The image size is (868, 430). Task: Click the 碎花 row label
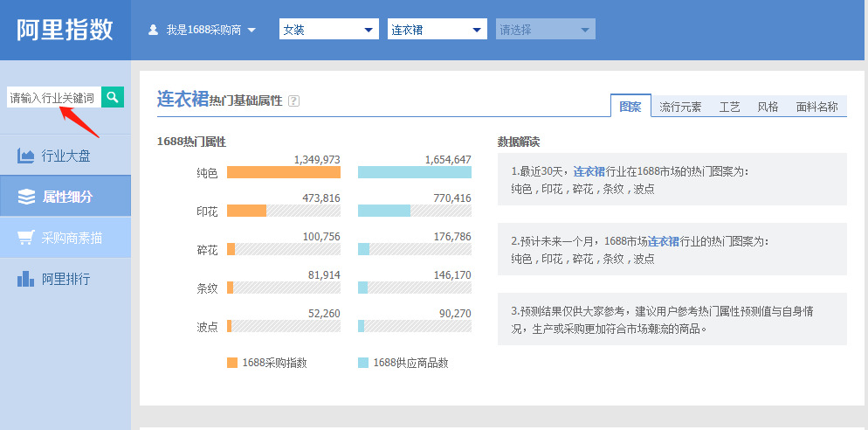(x=207, y=250)
